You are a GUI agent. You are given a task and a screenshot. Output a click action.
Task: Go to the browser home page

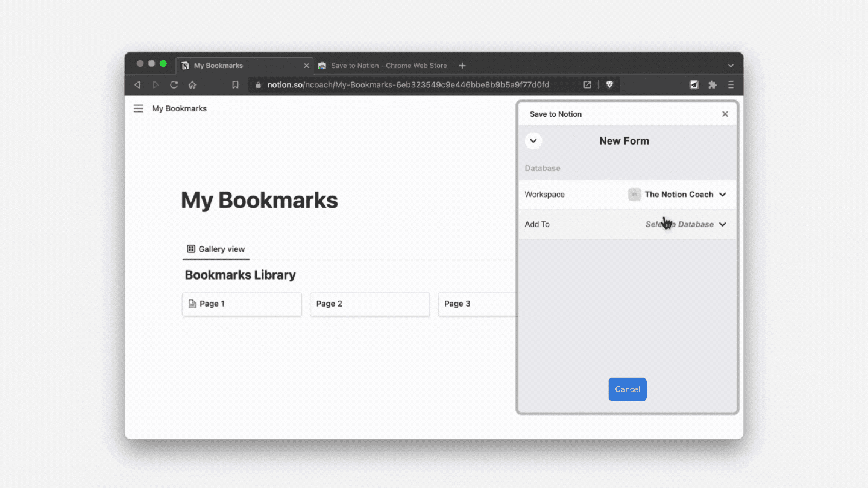click(x=192, y=85)
